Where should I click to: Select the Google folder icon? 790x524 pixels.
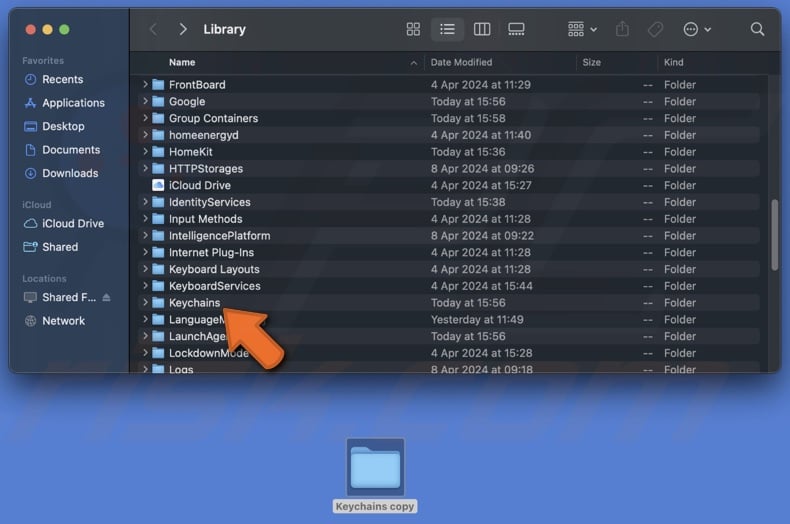click(158, 101)
